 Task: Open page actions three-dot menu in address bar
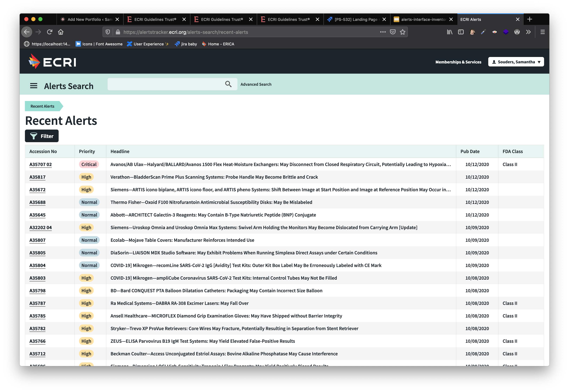[383, 32]
